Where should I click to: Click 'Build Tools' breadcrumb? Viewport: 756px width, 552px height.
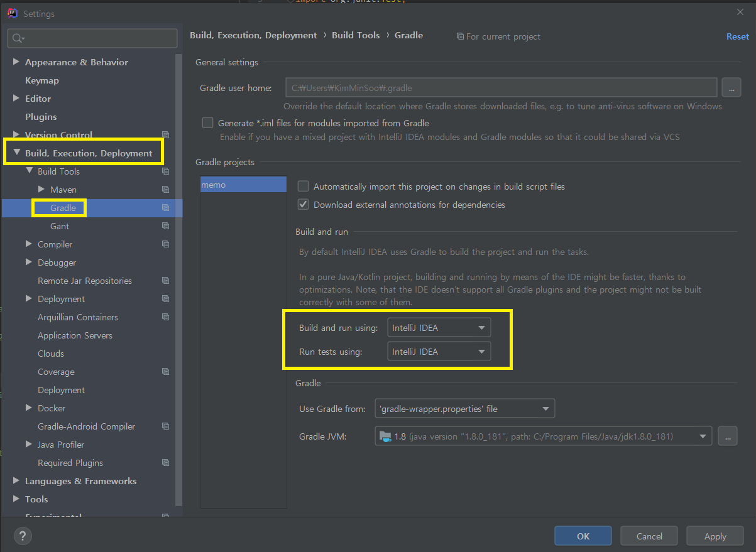click(356, 35)
